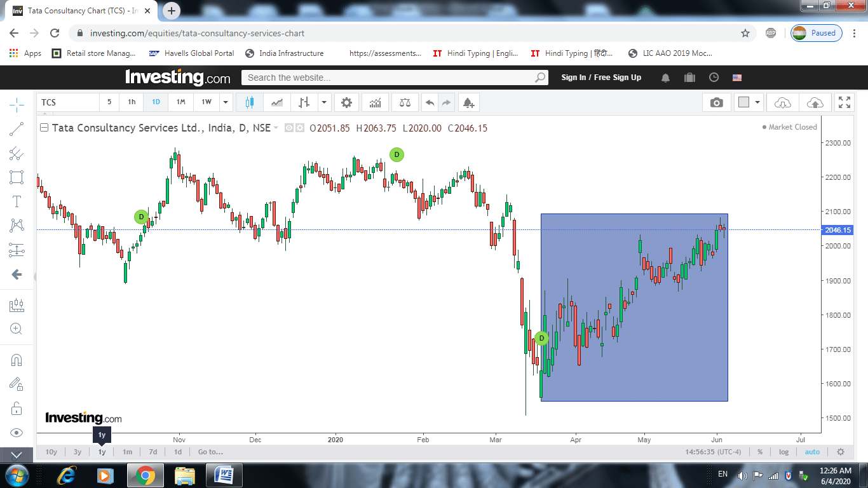This screenshot has width=868, height=488.
Task: Toggle magnet mode for drawings
Action: pyautogui.click(x=17, y=360)
